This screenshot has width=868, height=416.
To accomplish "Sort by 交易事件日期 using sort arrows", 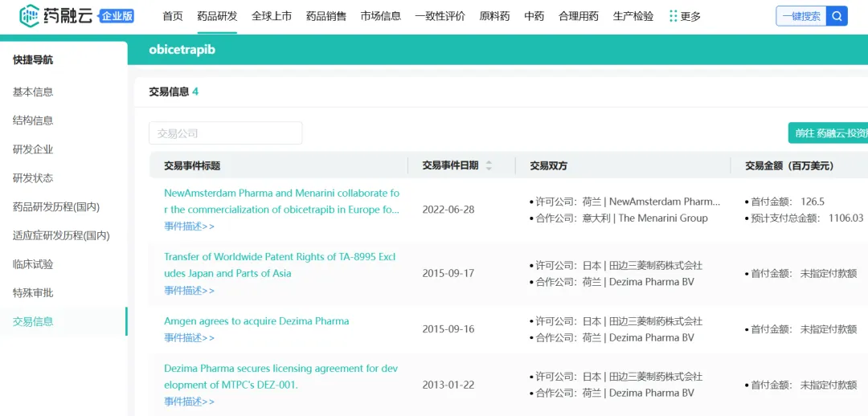I will pyautogui.click(x=489, y=165).
